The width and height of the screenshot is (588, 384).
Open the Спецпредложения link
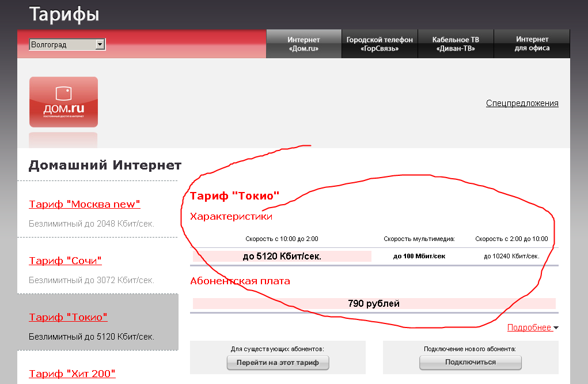pyautogui.click(x=522, y=103)
